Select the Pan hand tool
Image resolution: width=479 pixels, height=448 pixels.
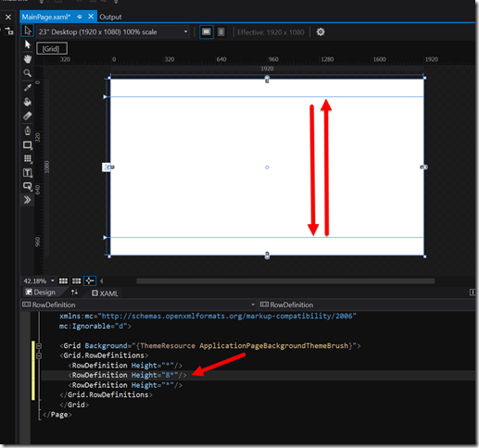(x=28, y=58)
